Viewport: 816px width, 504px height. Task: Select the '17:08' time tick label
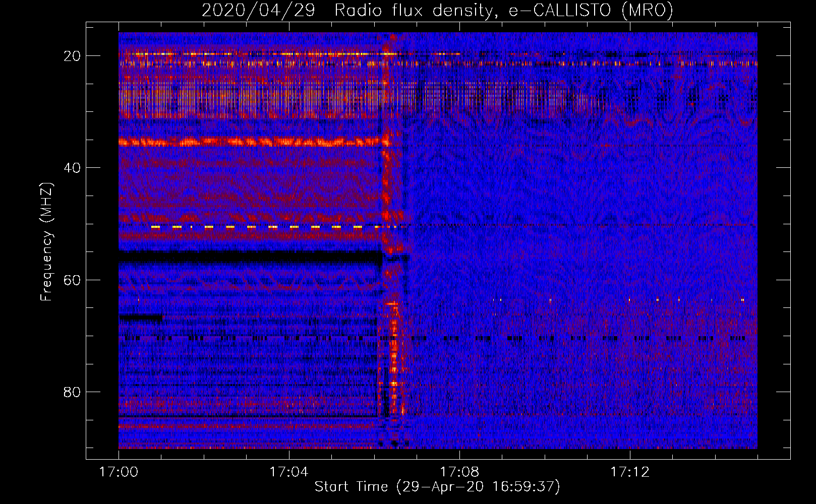point(459,472)
